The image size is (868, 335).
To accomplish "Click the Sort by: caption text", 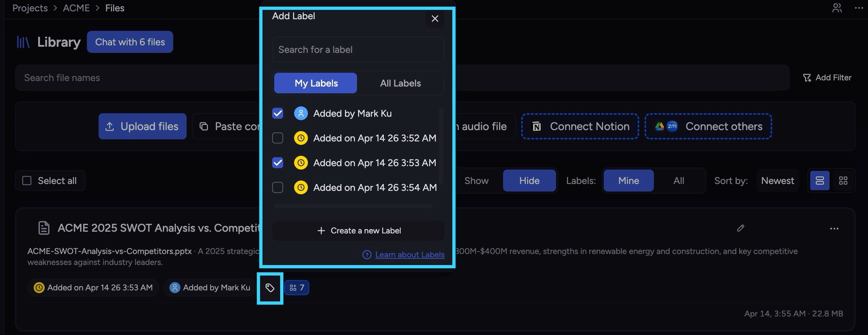I will point(731,181).
